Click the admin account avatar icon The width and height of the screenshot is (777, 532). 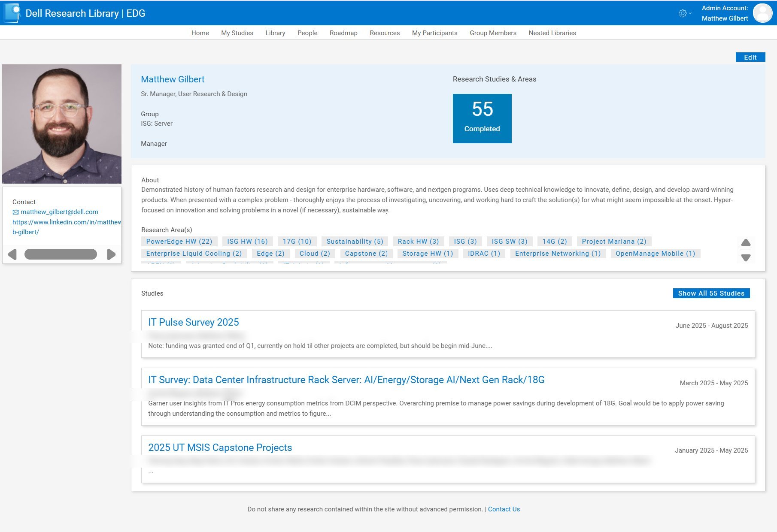click(x=763, y=13)
